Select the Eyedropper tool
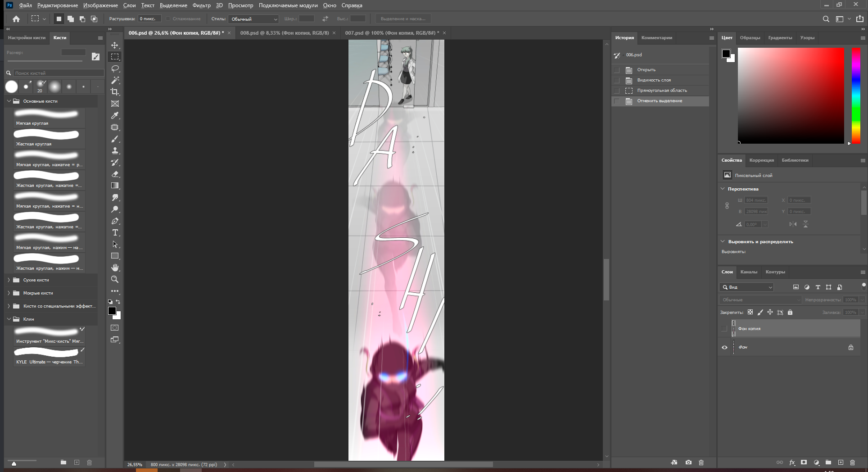868x472 pixels. pyautogui.click(x=115, y=115)
